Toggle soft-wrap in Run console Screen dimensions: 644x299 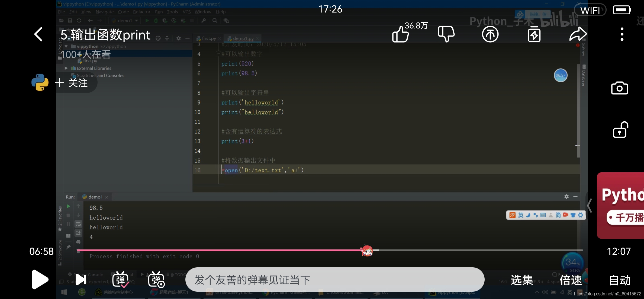(x=78, y=224)
